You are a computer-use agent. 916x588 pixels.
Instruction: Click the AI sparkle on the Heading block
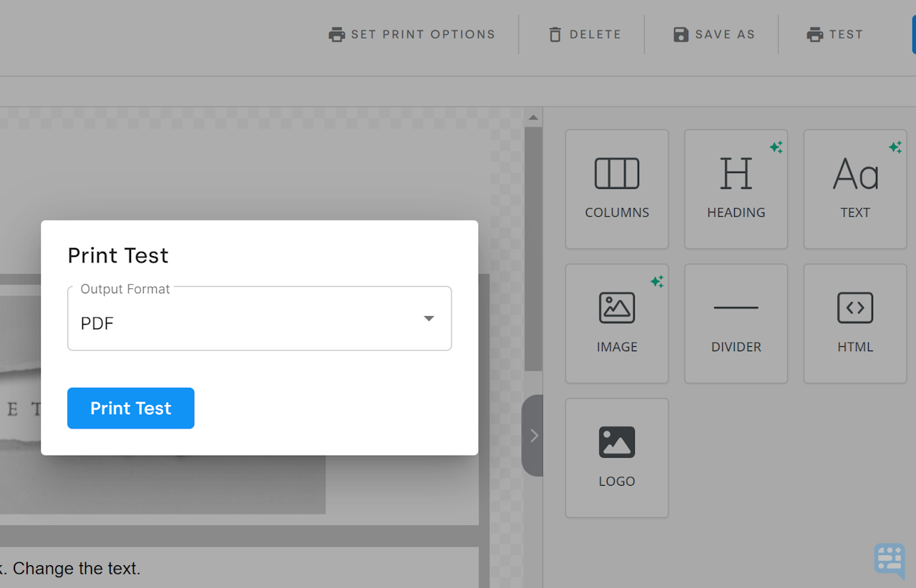click(776, 147)
